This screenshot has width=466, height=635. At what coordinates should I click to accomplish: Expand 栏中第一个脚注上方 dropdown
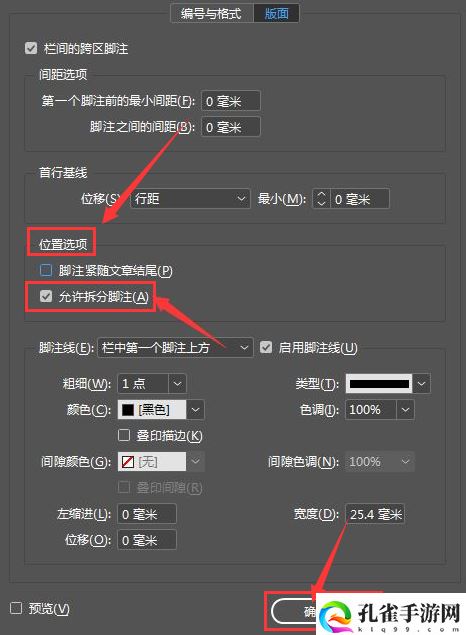175,347
